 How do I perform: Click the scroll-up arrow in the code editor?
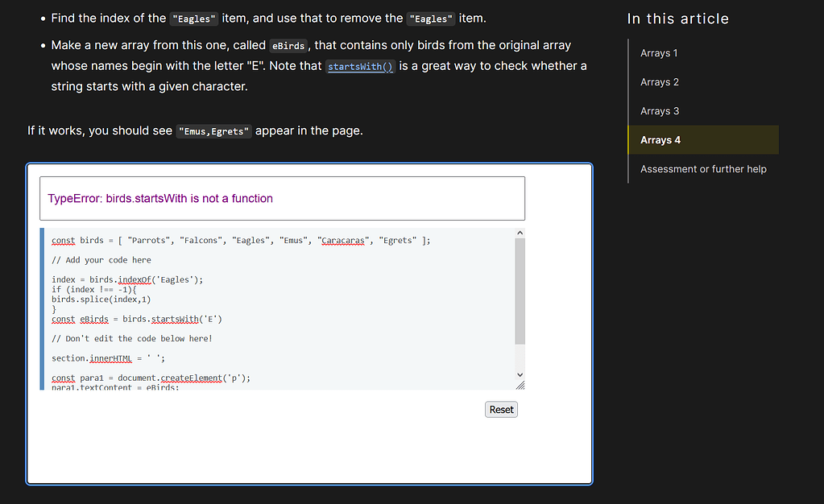point(520,232)
